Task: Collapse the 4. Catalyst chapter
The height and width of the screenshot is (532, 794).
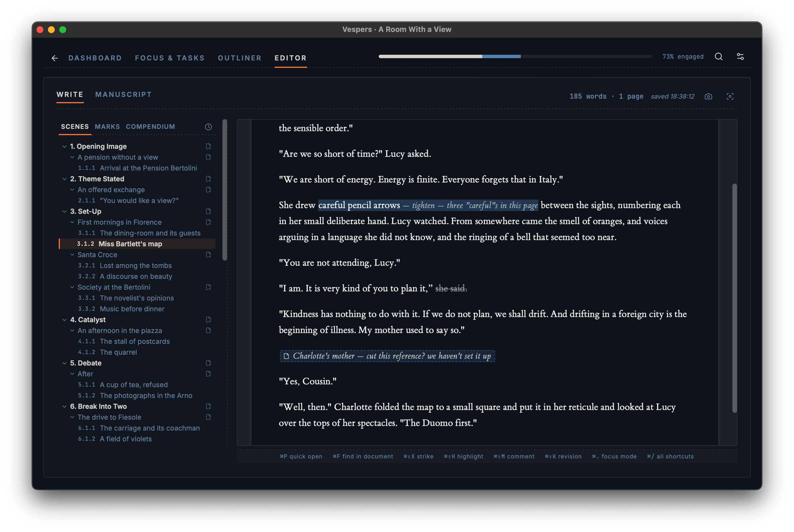Action: coord(64,320)
